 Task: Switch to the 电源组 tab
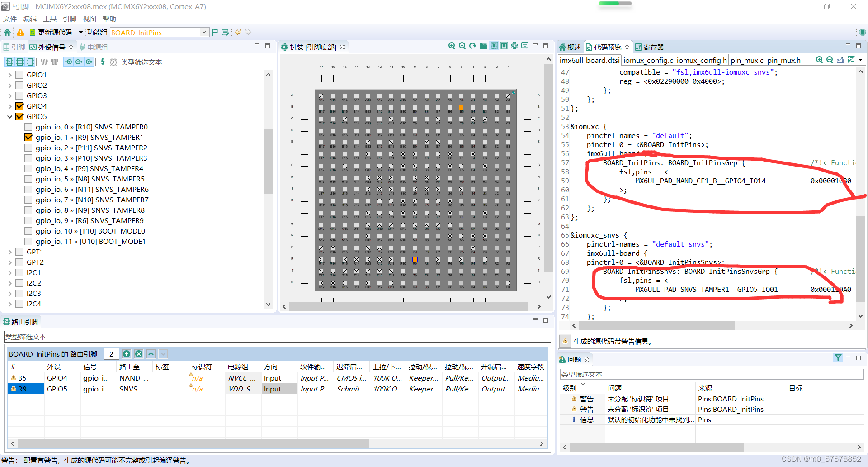point(93,47)
